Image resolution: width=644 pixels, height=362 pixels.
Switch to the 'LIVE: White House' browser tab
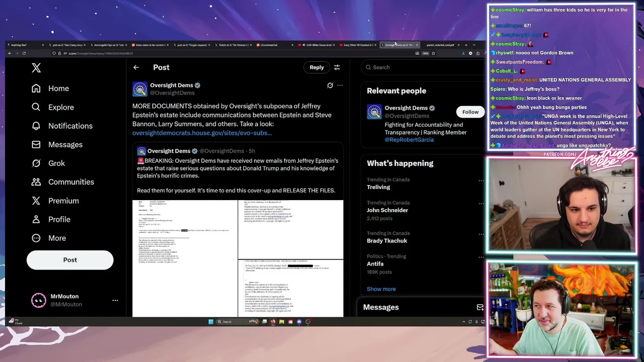coord(317,45)
